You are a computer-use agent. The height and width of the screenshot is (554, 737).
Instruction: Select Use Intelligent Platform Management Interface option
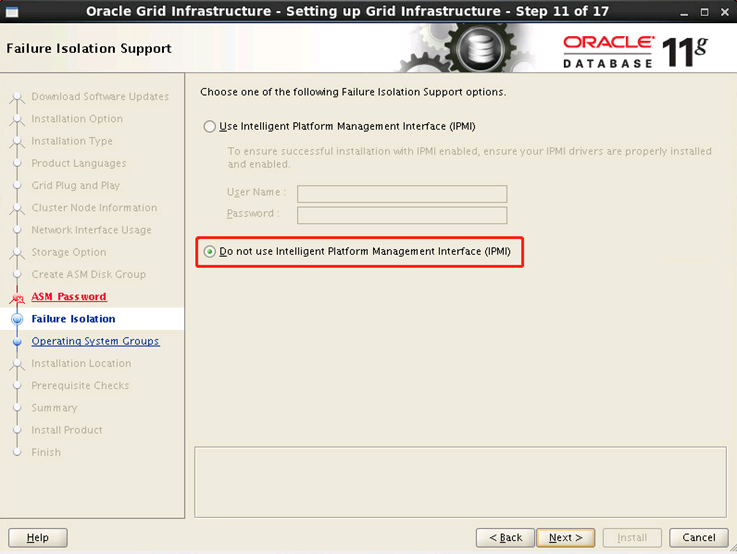point(209,126)
